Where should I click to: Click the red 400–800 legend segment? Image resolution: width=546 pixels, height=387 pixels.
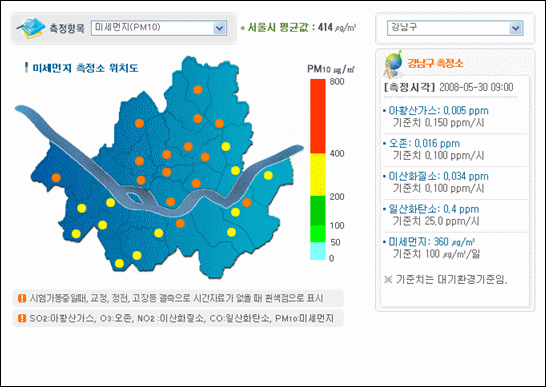point(318,116)
